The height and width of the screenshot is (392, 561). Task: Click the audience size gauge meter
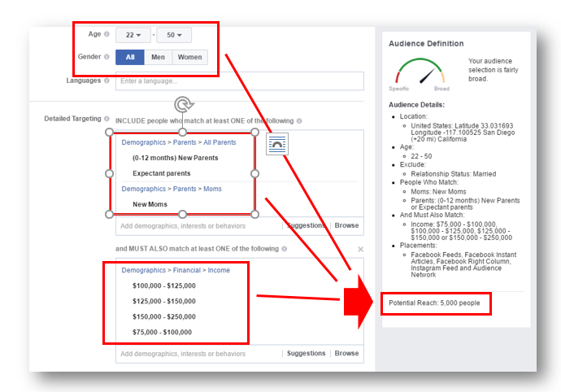(420, 71)
